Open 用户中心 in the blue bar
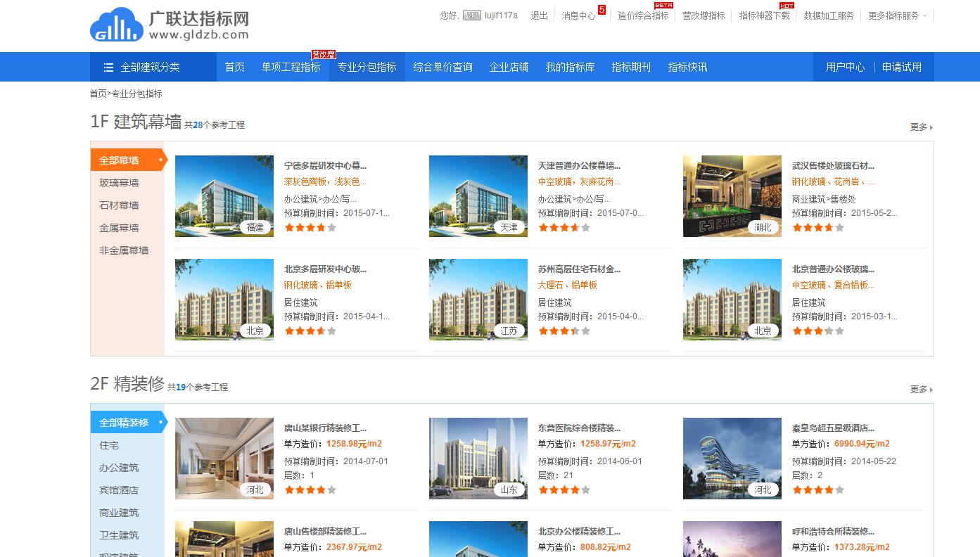The image size is (980, 557). (845, 68)
